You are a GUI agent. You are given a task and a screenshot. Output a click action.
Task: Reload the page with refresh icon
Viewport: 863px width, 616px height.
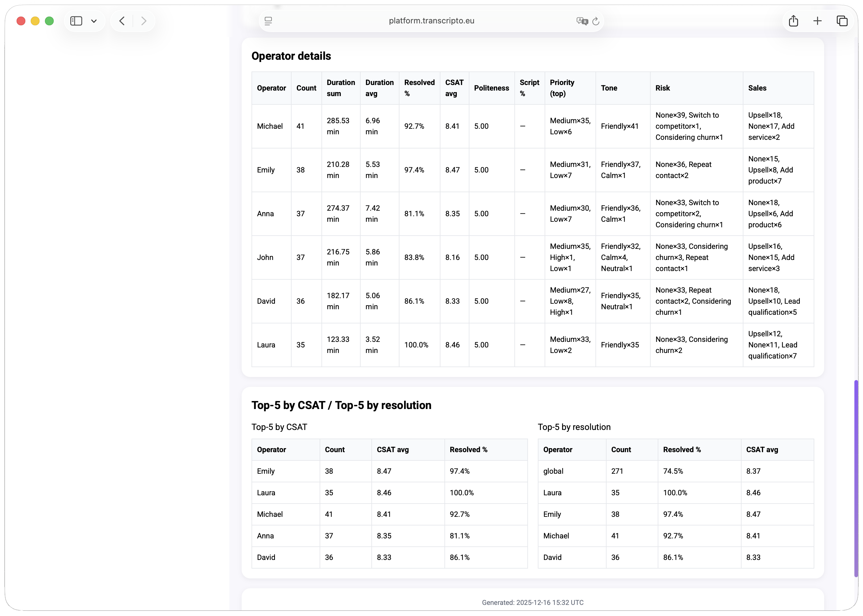(596, 21)
